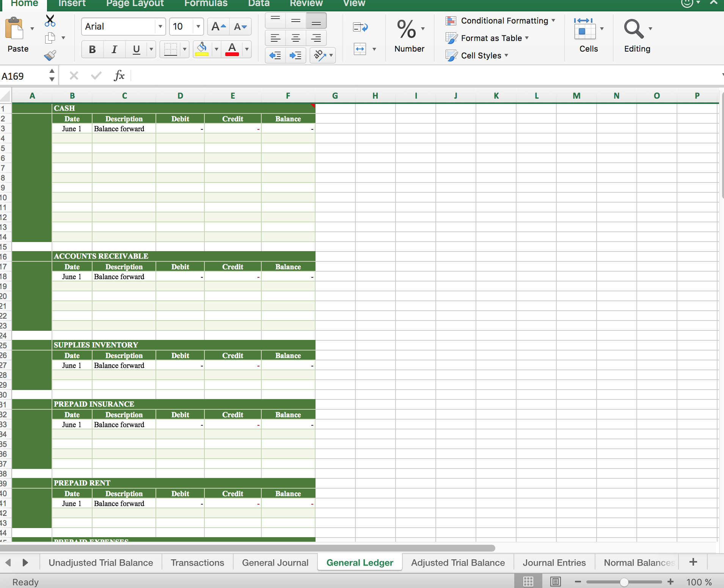Open the Data ribbon tab
Image resolution: width=724 pixels, height=588 pixels.
pyautogui.click(x=259, y=4)
